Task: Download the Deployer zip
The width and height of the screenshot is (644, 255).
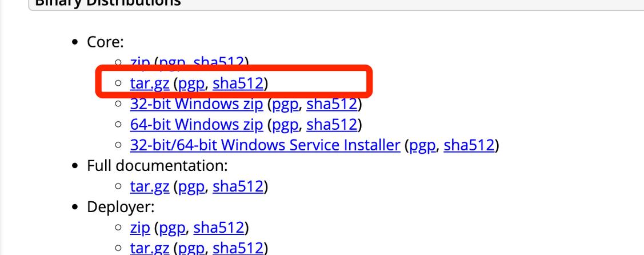Action: [x=140, y=228]
